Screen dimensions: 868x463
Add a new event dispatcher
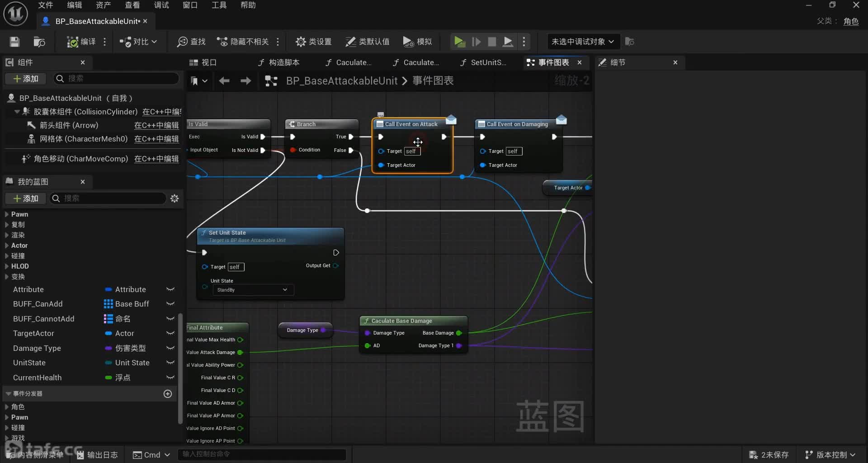[168, 394]
